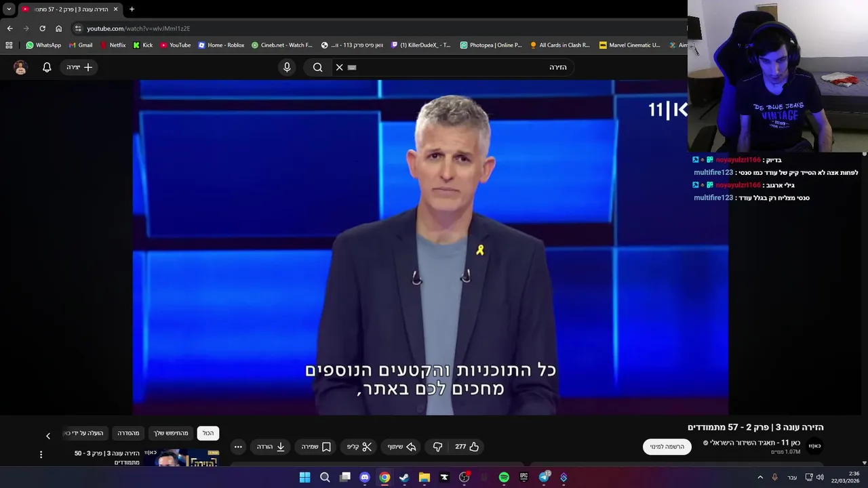Click the הרשמה למינוי subscribe button

(x=667, y=447)
